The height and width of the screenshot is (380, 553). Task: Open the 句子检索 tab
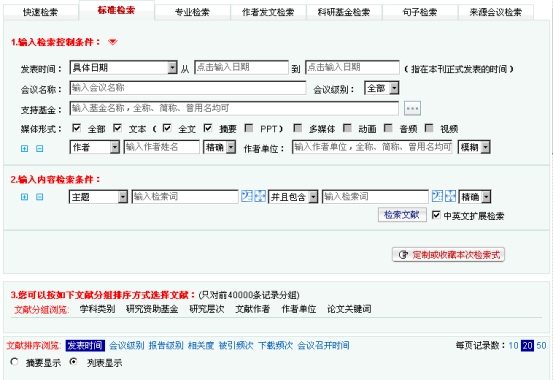coord(420,12)
